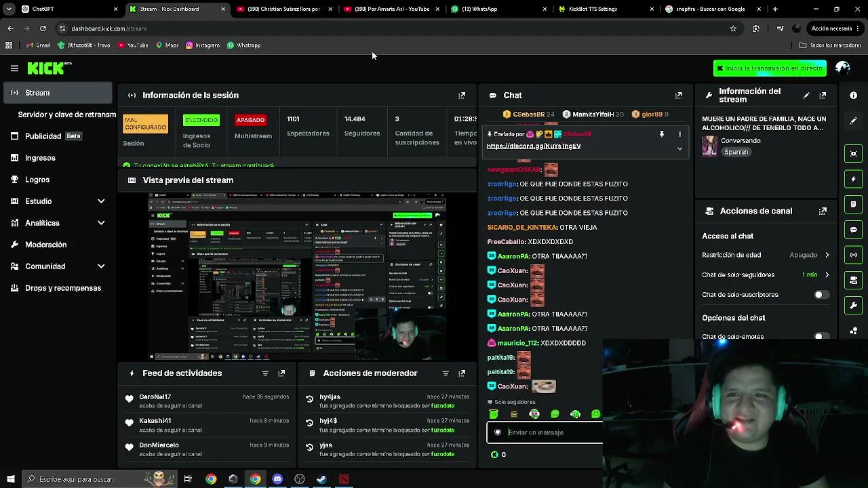The height and width of the screenshot is (488, 868).
Task: Open Logros page
Action: tap(57, 180)
